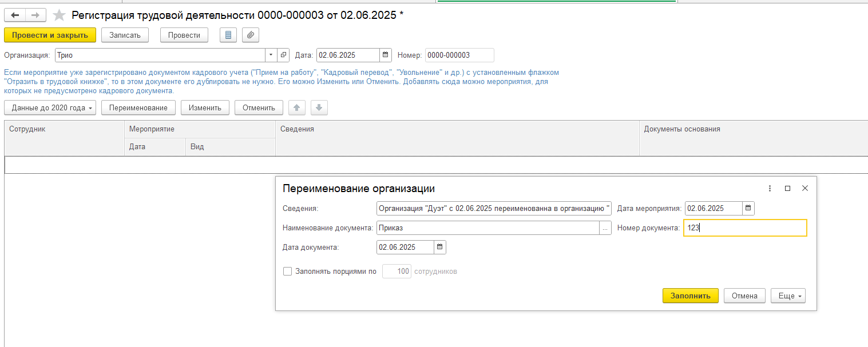Focus the Номер field 0000-000003

(x=459, y=55)
